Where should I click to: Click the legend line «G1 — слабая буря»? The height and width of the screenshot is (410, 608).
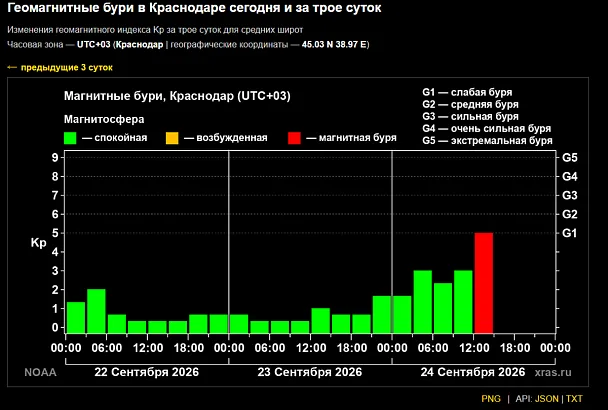point(467,92)
